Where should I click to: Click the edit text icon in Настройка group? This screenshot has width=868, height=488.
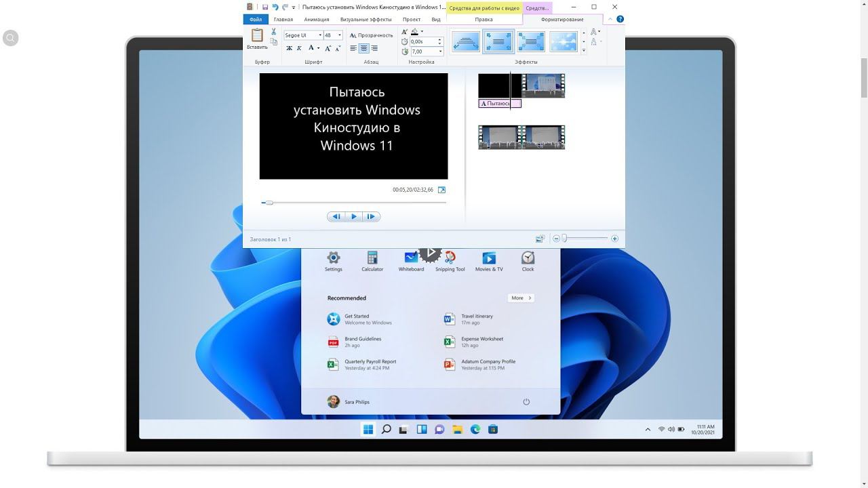(x=405, y=32)
